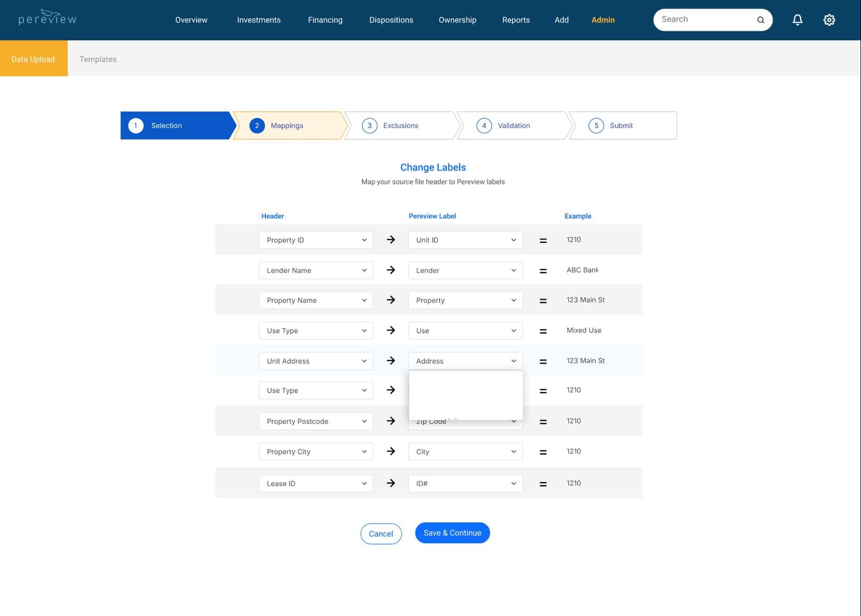861x616 pixels.
Task: Expand the Lender Name header dropdown
Action: 316,270
